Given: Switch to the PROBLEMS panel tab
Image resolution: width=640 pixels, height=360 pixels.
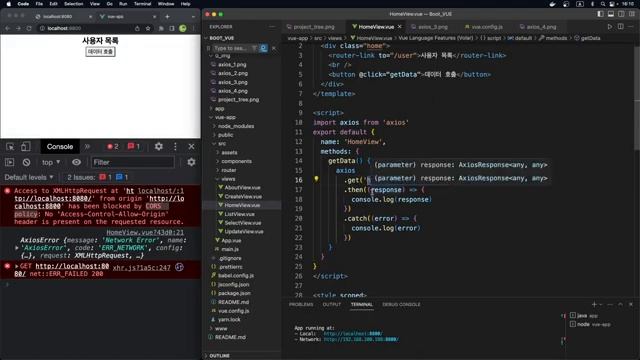Looking at the screenshot, I should (x=301, y=304).
